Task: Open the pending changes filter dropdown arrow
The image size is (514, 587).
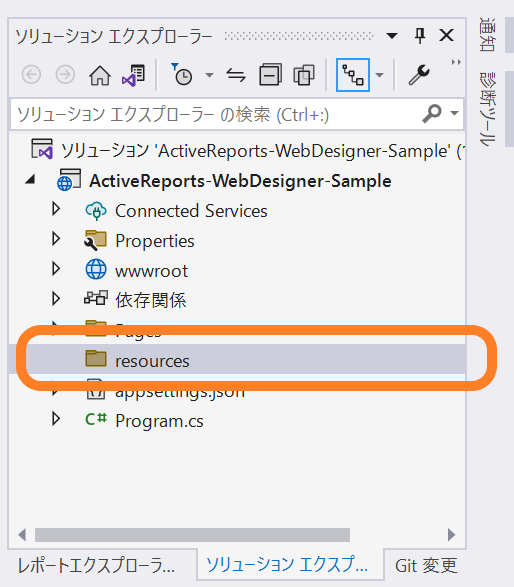Action: click(209, 75)
